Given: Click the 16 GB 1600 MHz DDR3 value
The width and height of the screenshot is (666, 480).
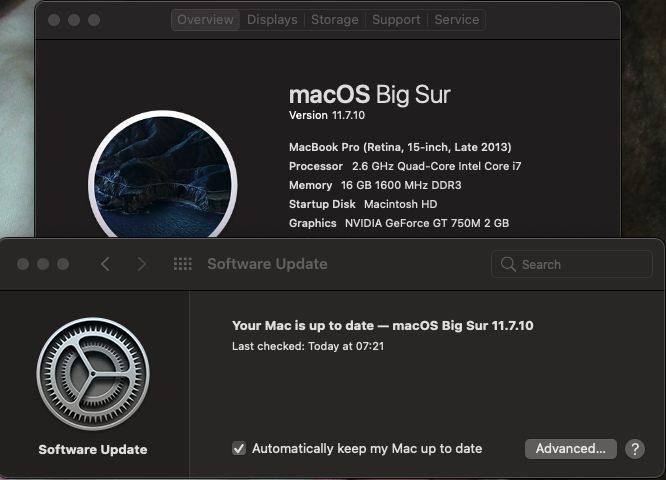Looking at the screenshot, I should (x=401, y=185).
